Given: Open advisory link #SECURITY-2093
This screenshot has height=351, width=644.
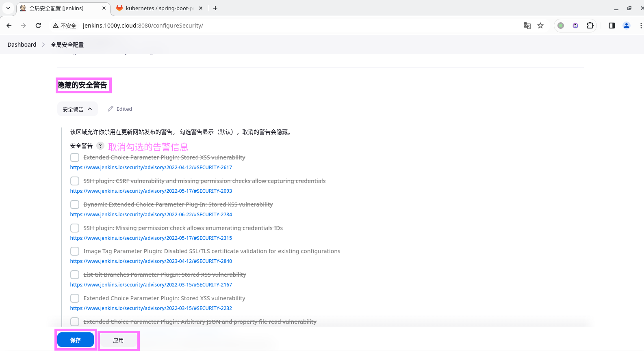Looking at the screenshot, I should tap(151, 191).
